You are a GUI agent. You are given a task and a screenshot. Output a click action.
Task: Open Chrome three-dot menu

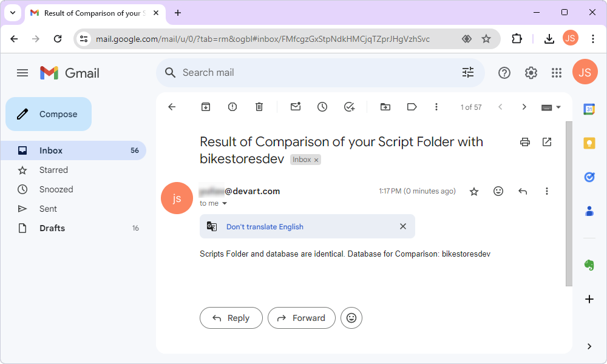(x=592, y=39)
